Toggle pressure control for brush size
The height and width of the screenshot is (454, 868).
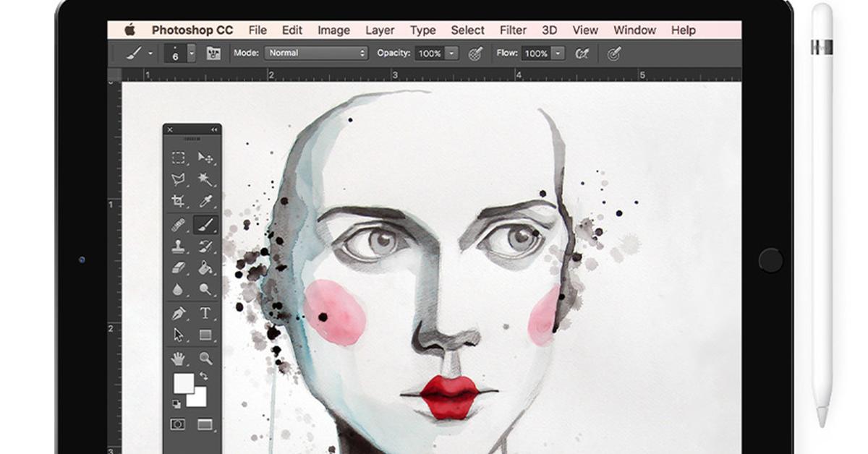(614, 53)
